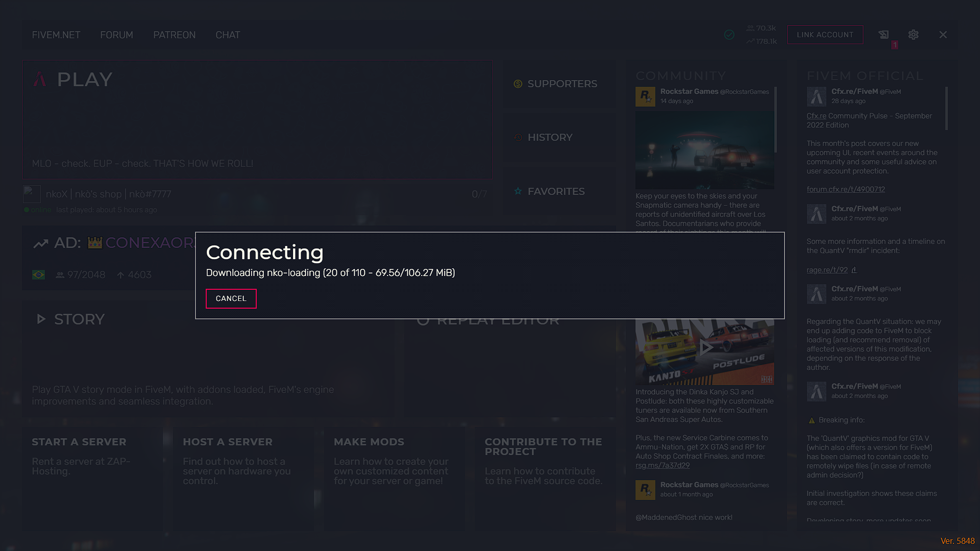Click the nkoX server player count 0/7
This screenshot has width=980, height=551.
point(479,194)
